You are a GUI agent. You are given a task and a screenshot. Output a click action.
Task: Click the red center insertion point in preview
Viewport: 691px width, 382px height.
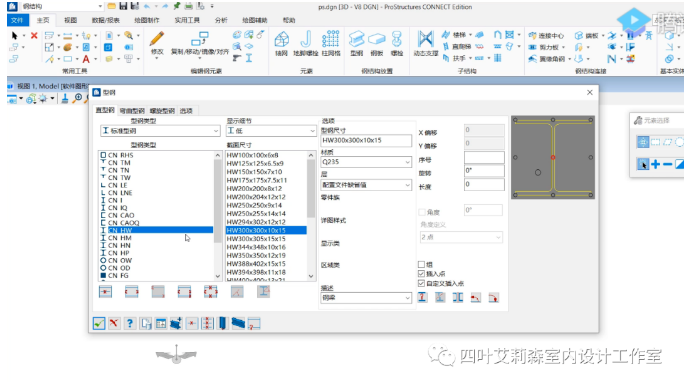click(x=553, y=157)
